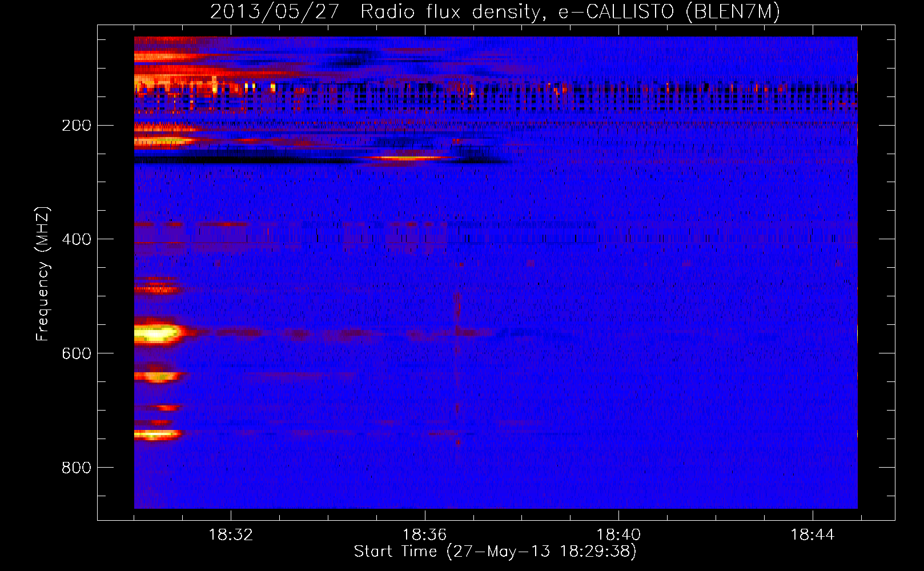Image resolution: width=924 pixels, height=571 pixels.
Task: Click the bright burst near 740 MHz
Action: [157, 435]
